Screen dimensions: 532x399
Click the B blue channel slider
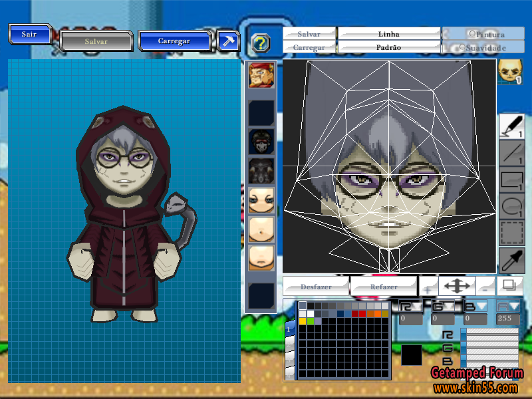(x=490, y=360)
